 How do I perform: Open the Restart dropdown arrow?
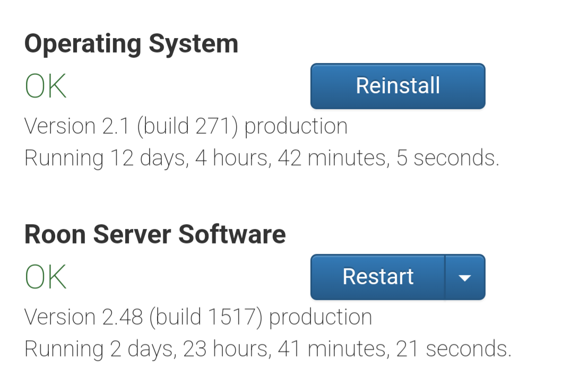465,277
